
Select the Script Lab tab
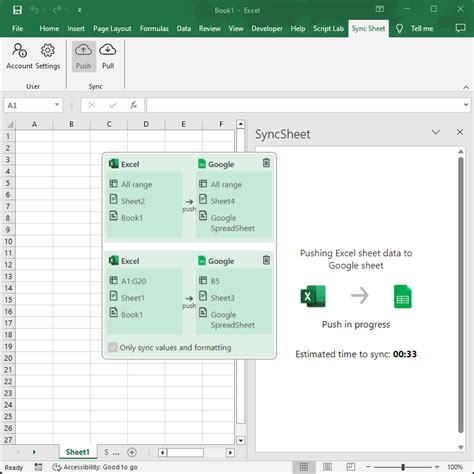click(328, 29)
